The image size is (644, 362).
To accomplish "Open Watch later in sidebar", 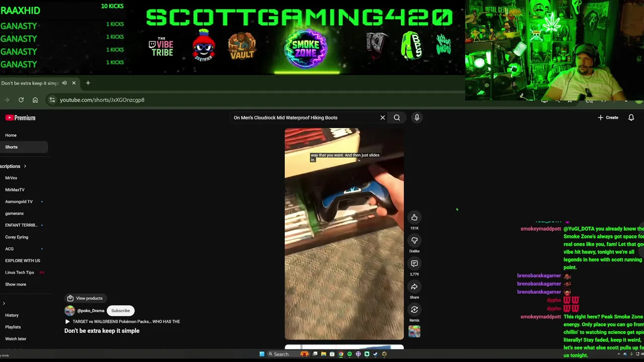I will [16, 339].
